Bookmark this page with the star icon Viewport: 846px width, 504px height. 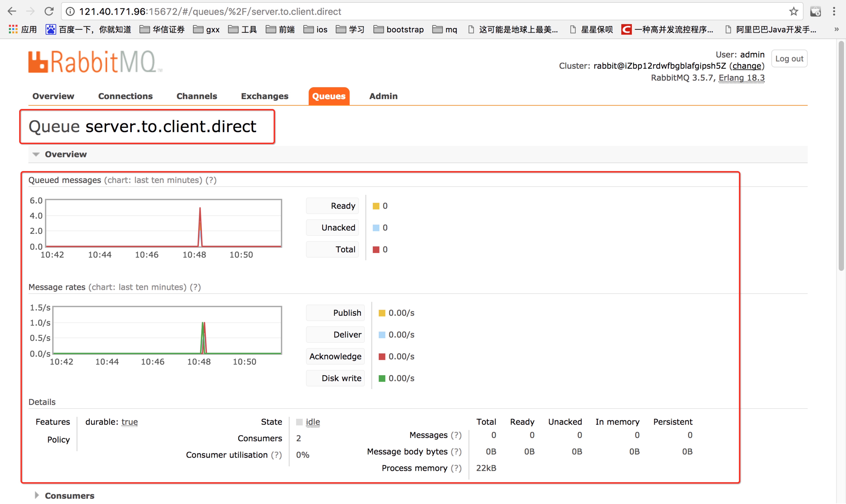click(793, 11)
